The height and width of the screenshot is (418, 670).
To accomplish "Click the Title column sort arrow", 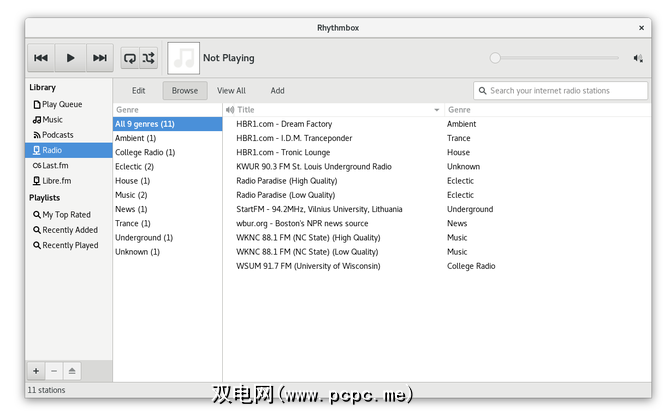I will click(437, 110).
